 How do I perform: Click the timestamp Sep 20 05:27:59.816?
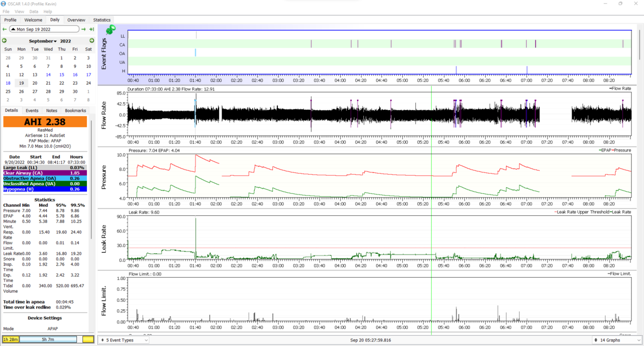(x=371, y=340)
